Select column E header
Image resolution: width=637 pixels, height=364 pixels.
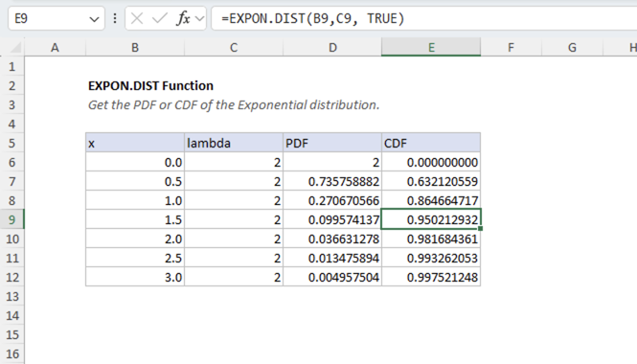431,48
